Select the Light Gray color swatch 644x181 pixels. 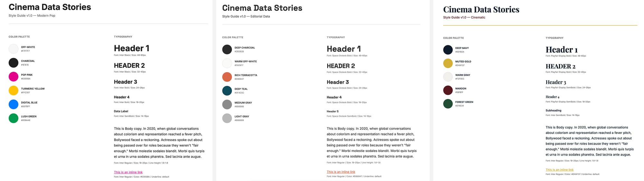click(227, 118)
